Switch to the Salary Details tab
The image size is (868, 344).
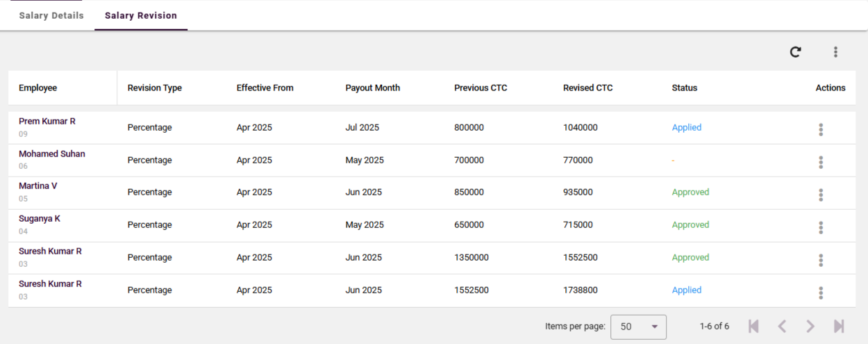tap(51, 15)
